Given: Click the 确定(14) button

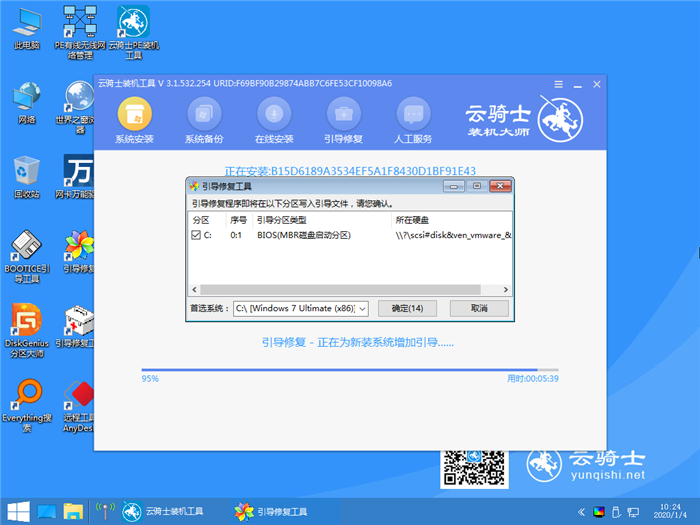Looking at the screenshot, I should pyautogui.click(x=407, y=308).
